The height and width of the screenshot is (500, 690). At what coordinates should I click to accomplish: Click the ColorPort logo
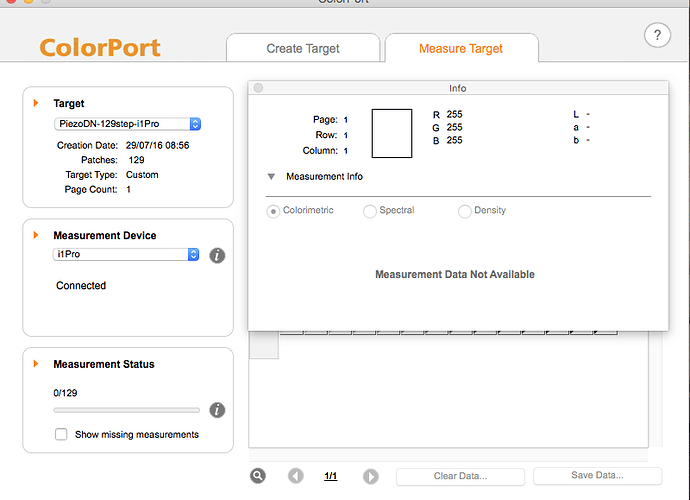(x=100, y=48)
